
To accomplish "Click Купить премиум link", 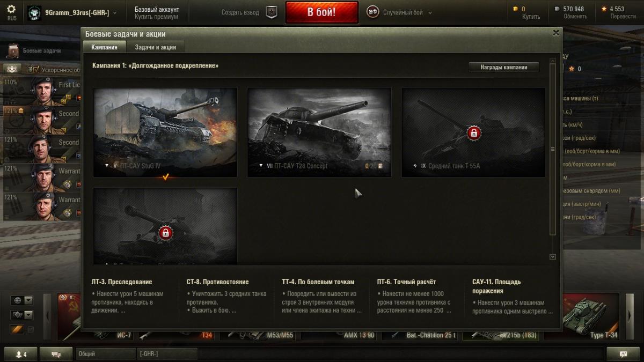I will (157, 17).
